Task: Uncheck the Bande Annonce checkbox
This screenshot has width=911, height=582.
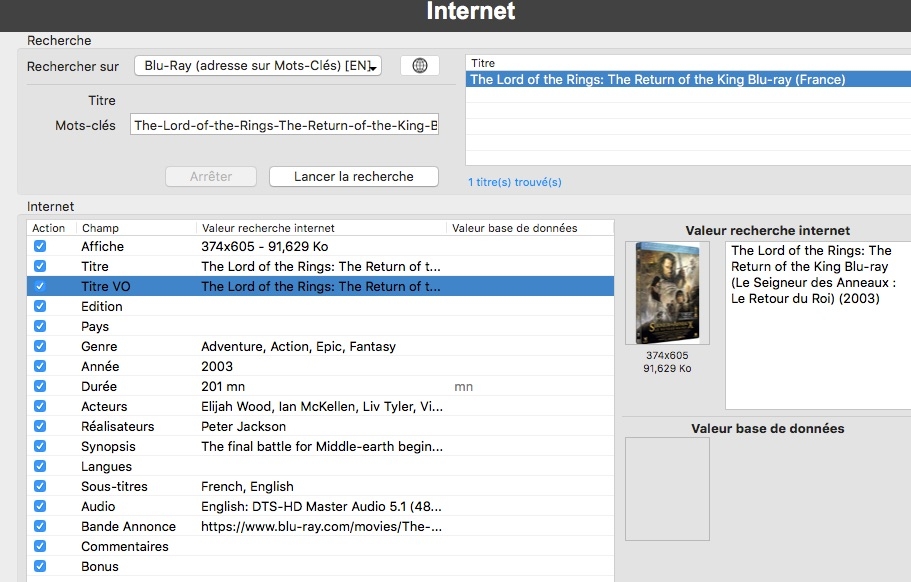Action: [x=40, y=526]
